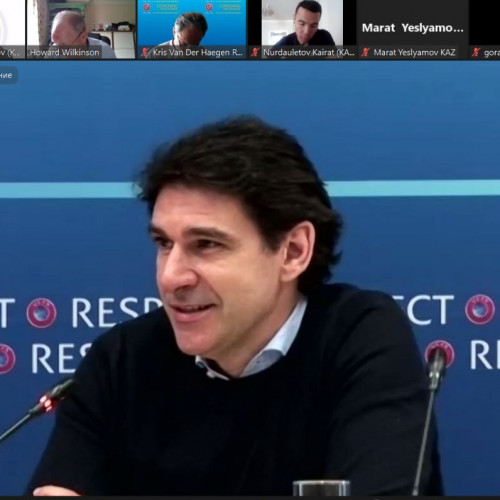Select Nurdauletov Kairat's video thumbnail

pyautogui.click(x=302, y=29)
